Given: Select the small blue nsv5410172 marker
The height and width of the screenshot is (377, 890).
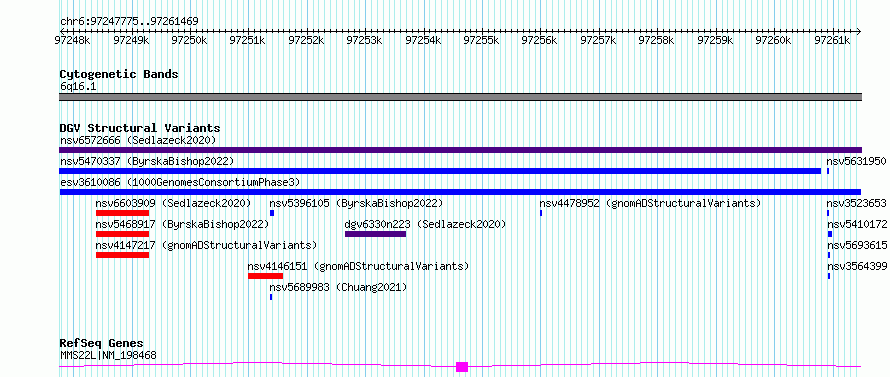Looking at the screenshot, I should point(830,234).
